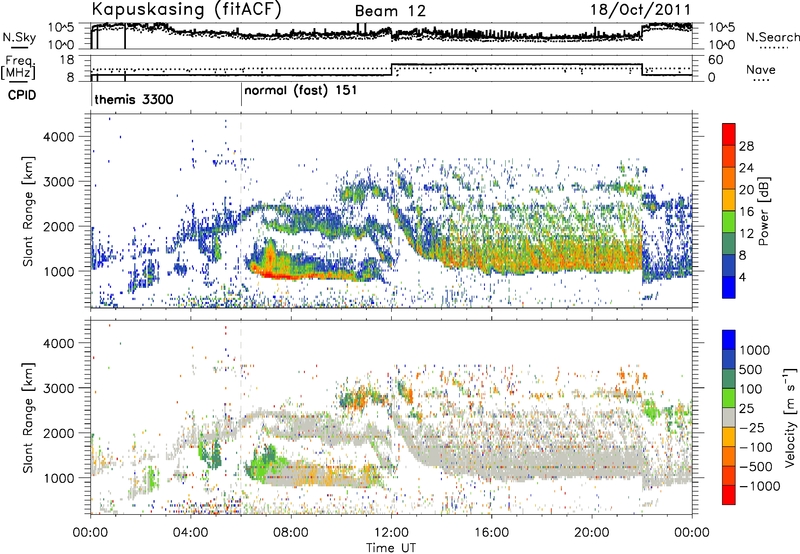
Task: Click the 8 label on the Power colorbar
Action: pyautogui.click(x=743, y=256)
